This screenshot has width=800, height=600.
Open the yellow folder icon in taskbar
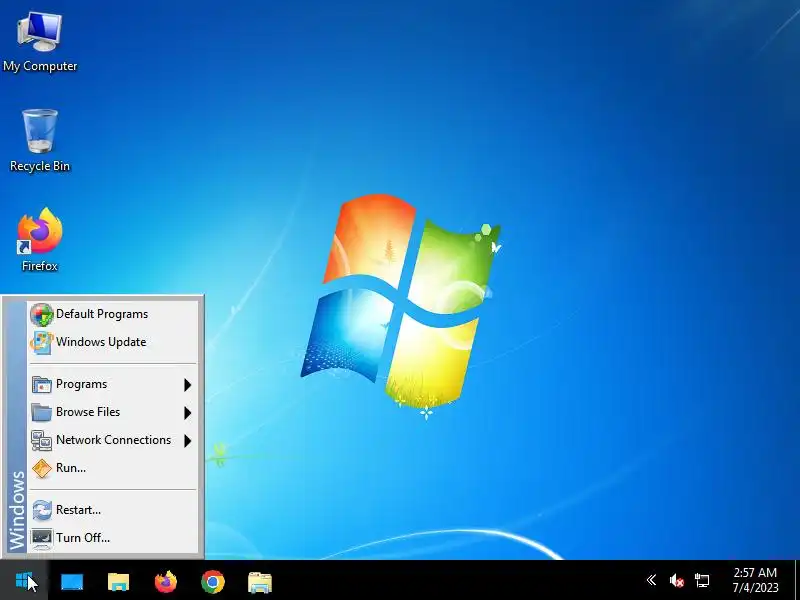pos(118,582)
